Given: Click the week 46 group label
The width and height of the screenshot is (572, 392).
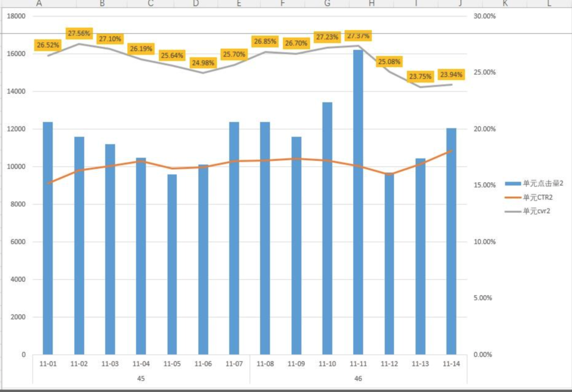Looking at the screenshot, I should [x=358, y=379].
